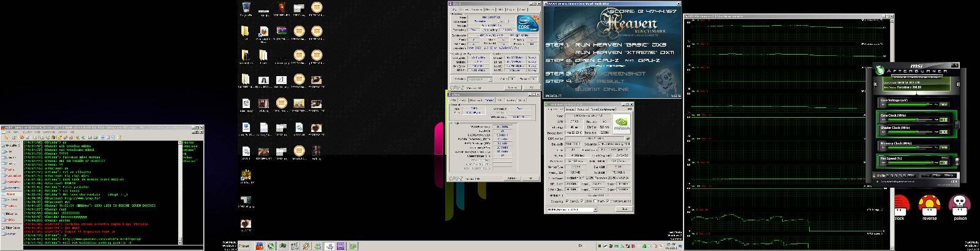This screenshot has height=251, width=980.
Task: Enable apply overclocking at system startup
Action: [878, 182]
